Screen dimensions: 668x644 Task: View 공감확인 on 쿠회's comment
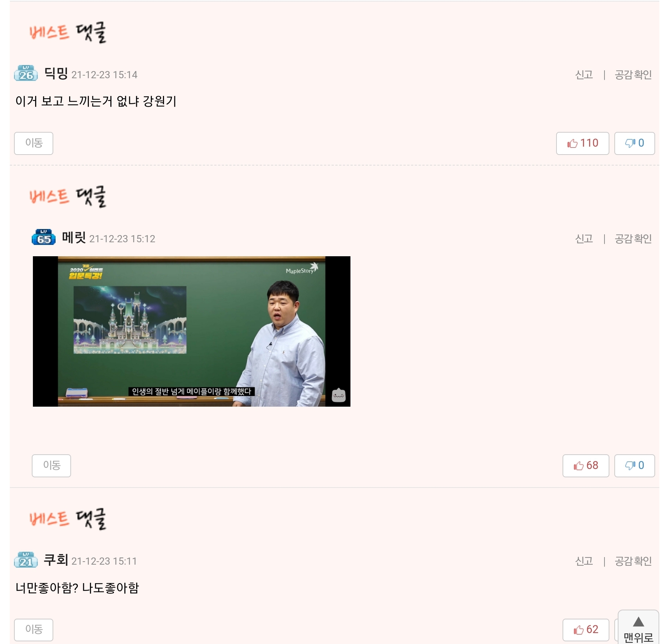click(x=633, y=561)
